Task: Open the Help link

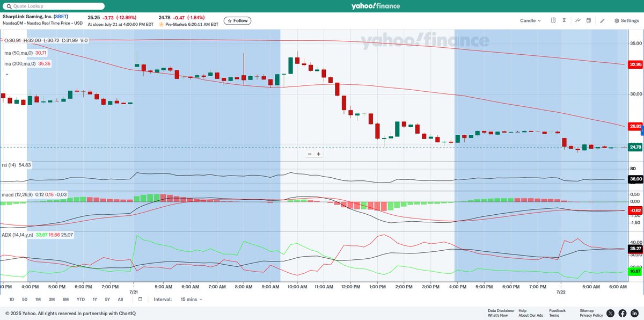Action: 523,310
